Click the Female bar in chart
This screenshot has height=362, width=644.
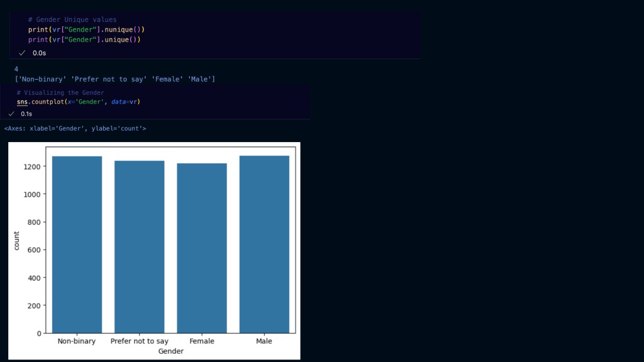coord(201,248)
